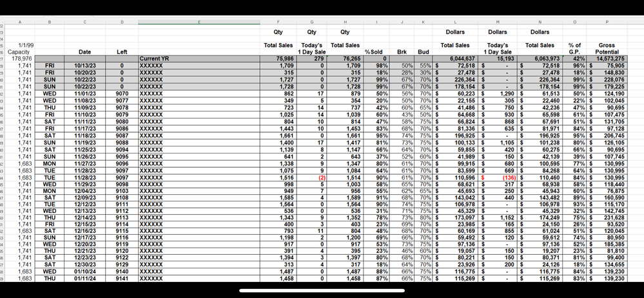Select the 96% of G.P. cell

pos(574,65)
